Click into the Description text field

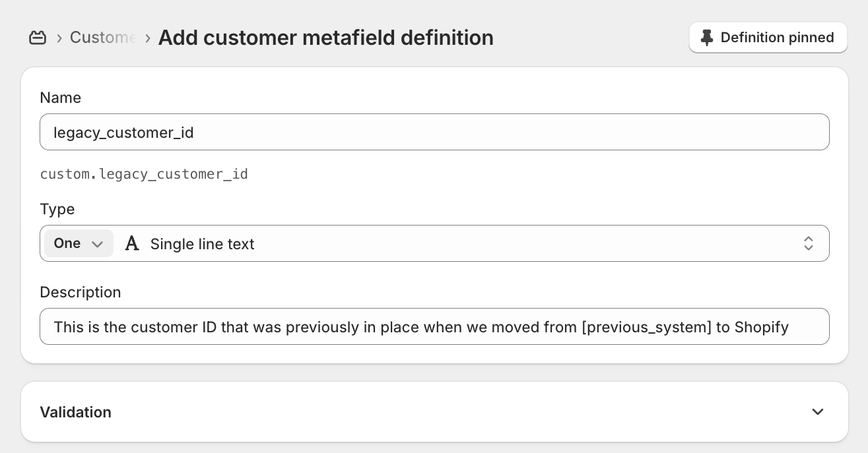pos(434,326)
